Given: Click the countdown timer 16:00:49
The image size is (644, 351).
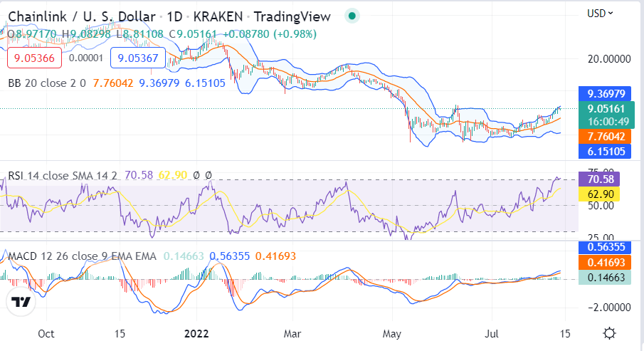Looking at the screenshot, I should [x=608, y=122].
